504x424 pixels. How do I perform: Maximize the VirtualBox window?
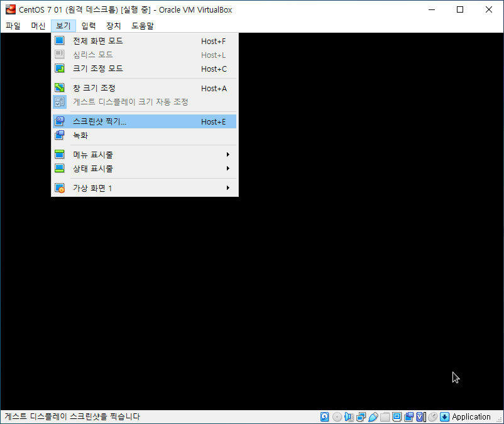click(x=460, y=9)
